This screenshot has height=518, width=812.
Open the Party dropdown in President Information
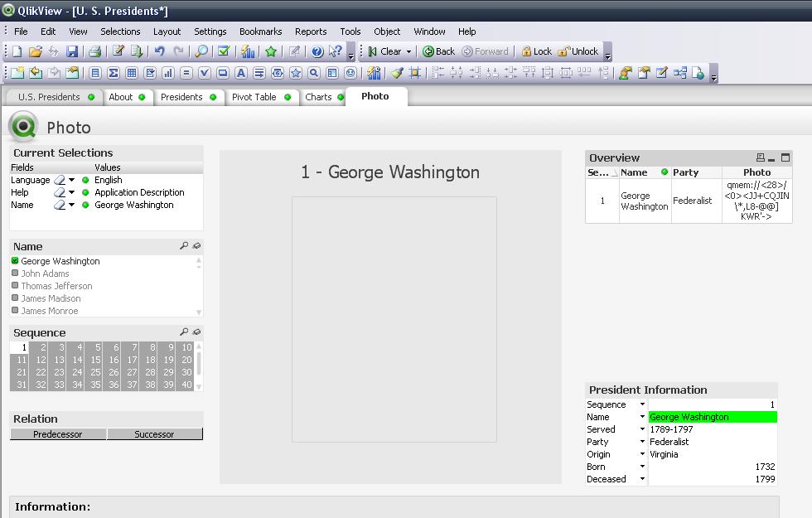[x=642, y=441]
